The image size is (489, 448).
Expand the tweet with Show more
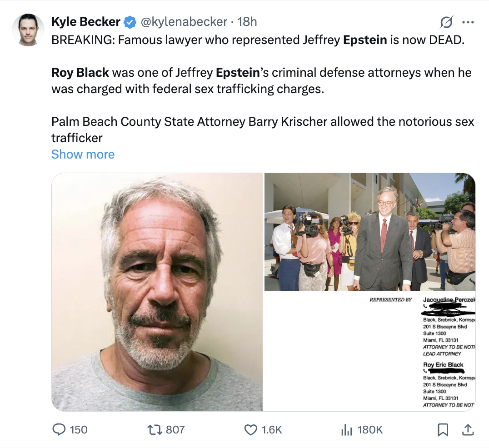click(83, 154)
